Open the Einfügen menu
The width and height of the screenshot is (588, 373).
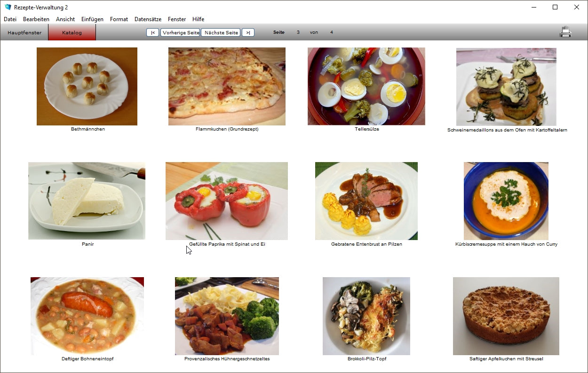click(92, 19)
